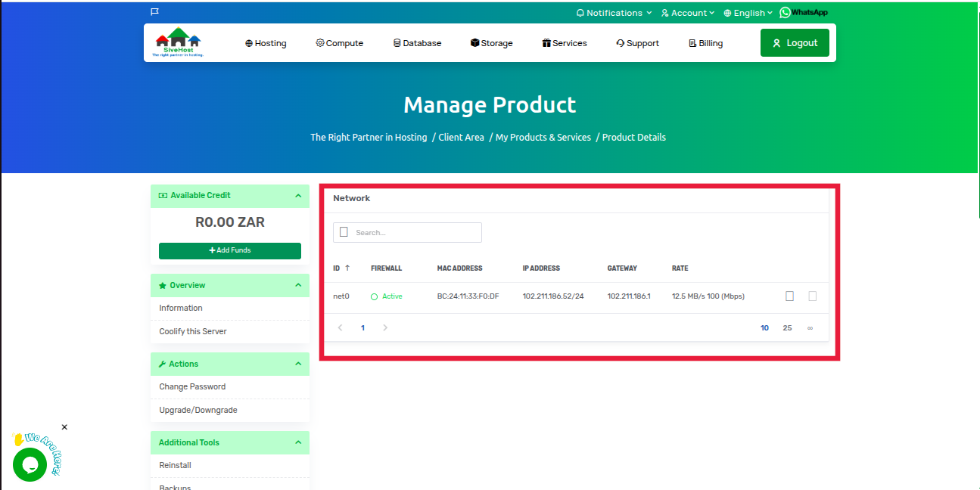Click the darker action icon in net0 row

click(x=789, y=296)
